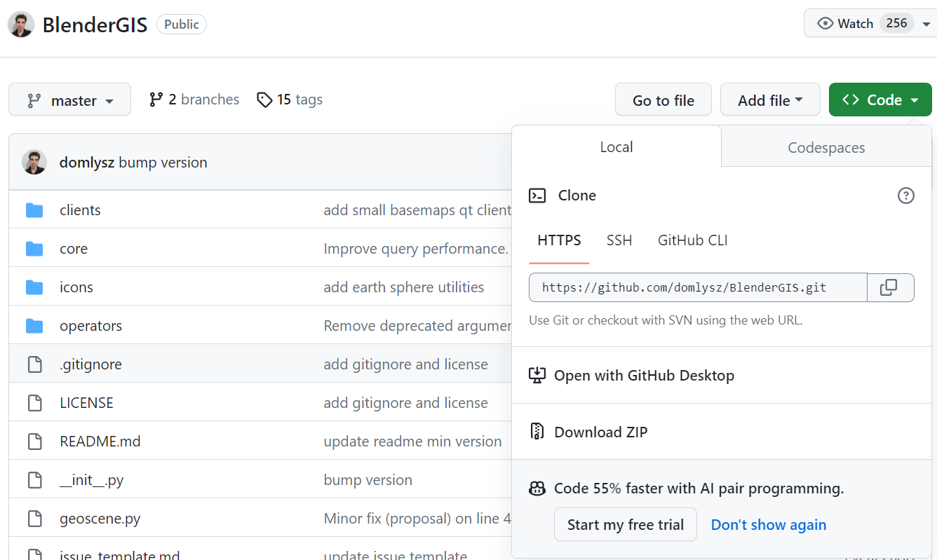Open commit 'add earth sphere utilities'
This screenshot has height=560, width=937.
[x=404, y=287]
